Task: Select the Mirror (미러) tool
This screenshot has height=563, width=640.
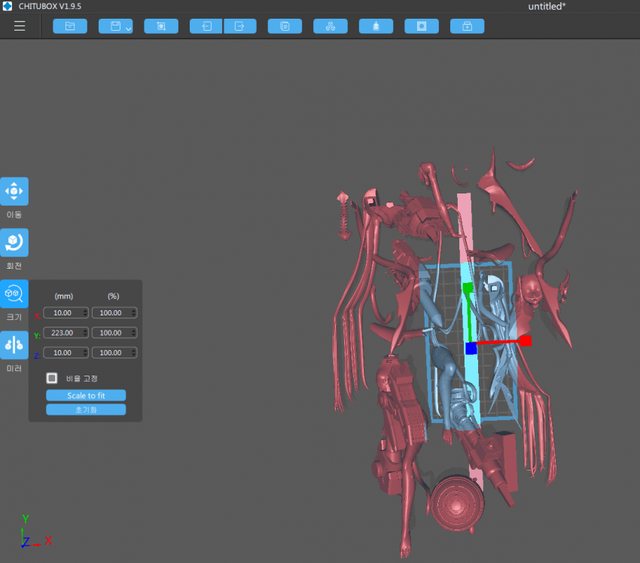Action: pyautogui.click(x=14, y=344)
